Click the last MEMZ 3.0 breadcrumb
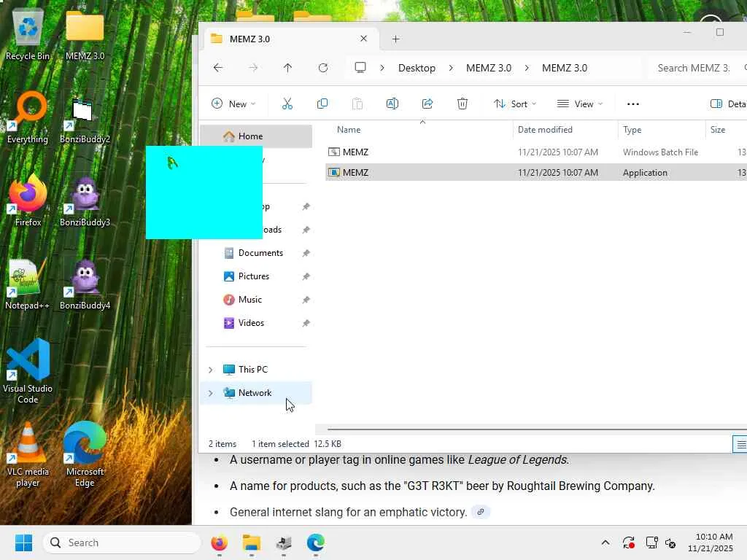 click(x=565, y=68)
